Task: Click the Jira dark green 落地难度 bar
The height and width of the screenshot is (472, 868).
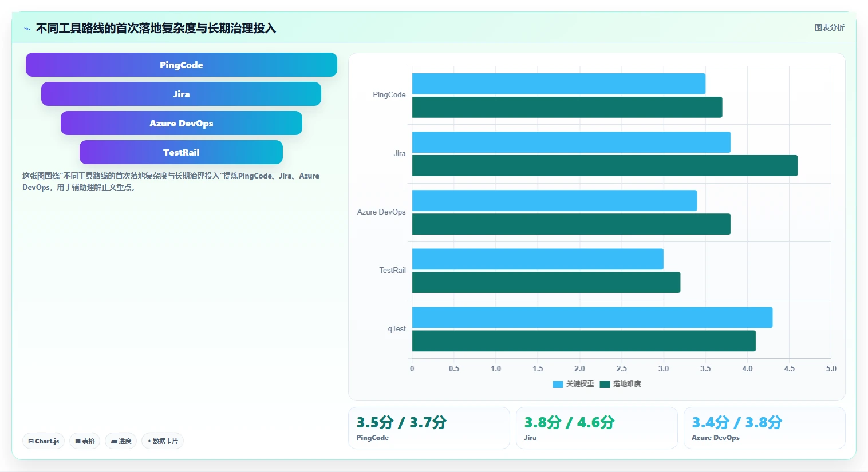Action: [x=605, y=165]
